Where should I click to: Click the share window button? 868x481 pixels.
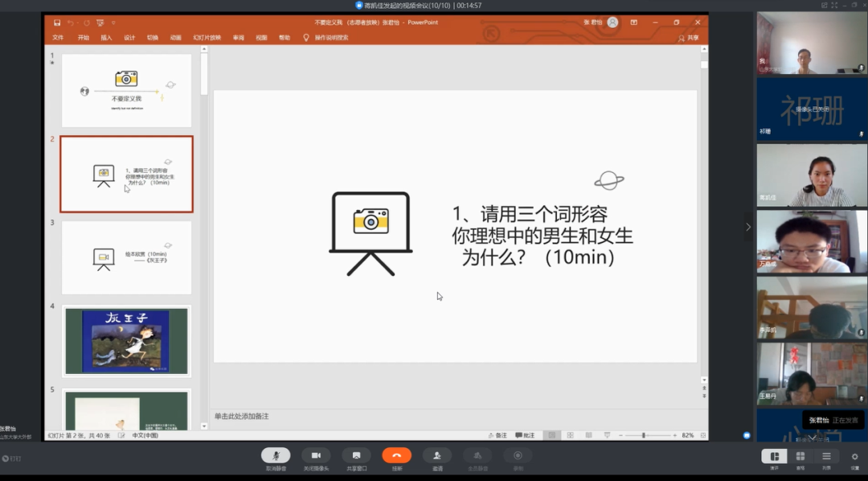pos(356,456)
